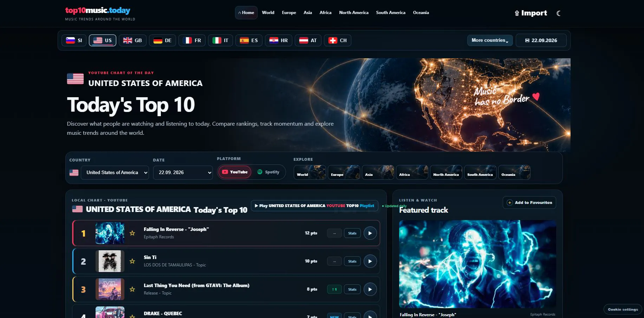Viewport: 644px width, 318px height.
Task: Open Sin Ti album thumbnail
Action: tap(110, 261)
